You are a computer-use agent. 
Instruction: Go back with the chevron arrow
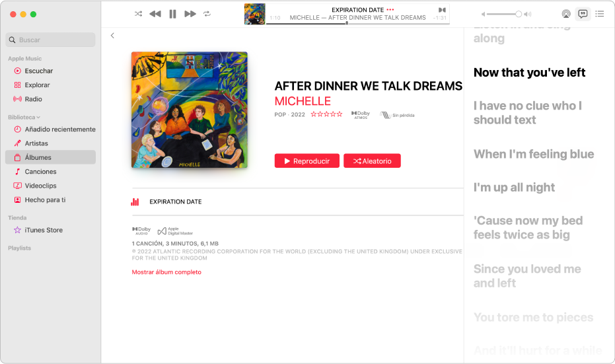(112, 35)
